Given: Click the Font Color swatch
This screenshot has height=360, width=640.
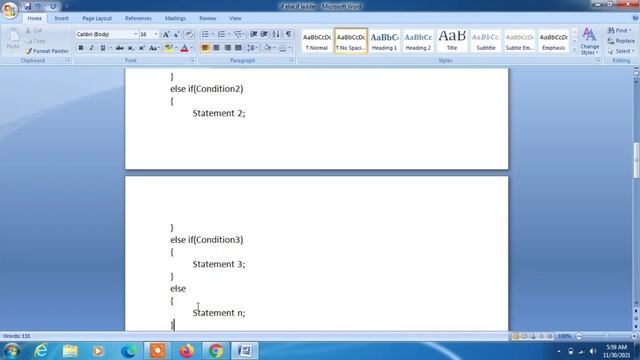Looking at the screenshot, I should coord(184,48).
